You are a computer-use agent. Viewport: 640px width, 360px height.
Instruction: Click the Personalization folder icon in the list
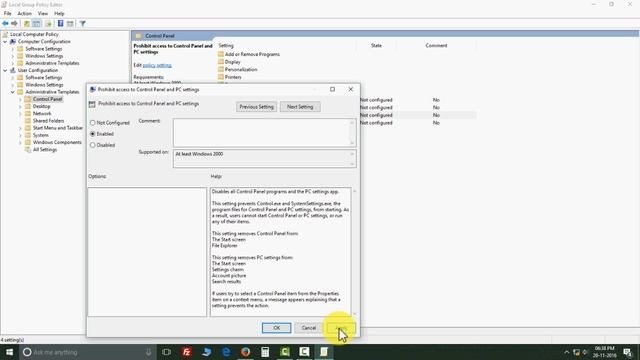(221, 69)
